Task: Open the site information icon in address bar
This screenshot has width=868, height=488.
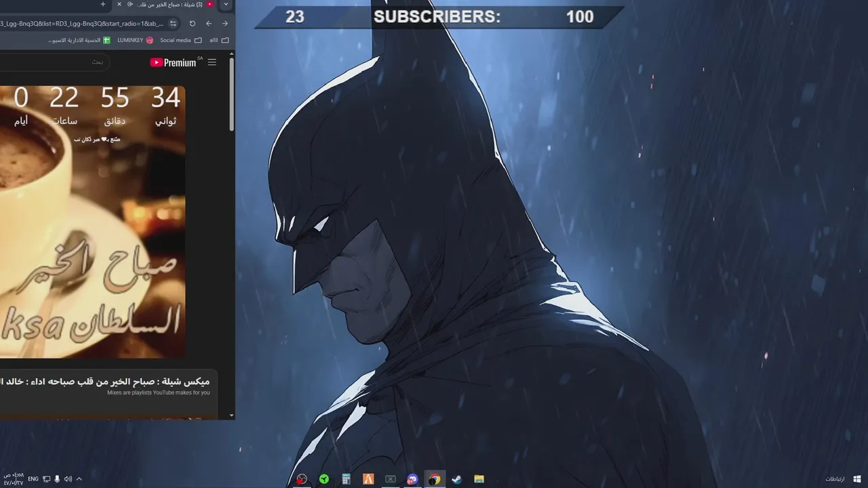Action: tap(173, 23)
